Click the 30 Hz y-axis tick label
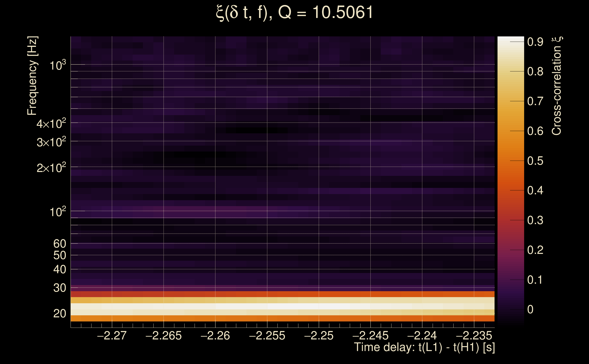This screenshot has width=589, height=364. (60, 288)
